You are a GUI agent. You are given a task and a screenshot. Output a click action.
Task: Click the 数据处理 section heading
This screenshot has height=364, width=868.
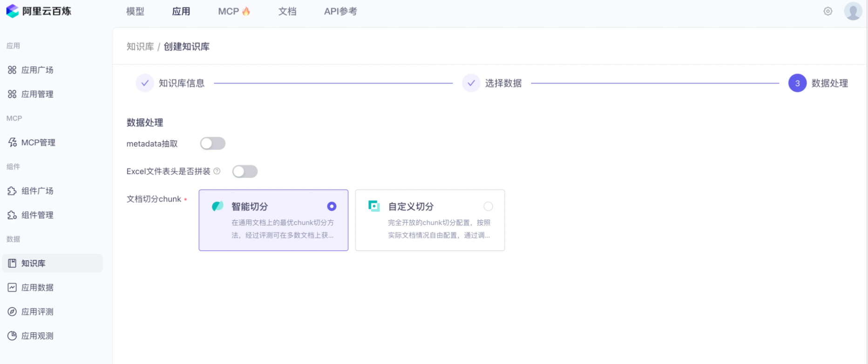[x=145, y=123]
